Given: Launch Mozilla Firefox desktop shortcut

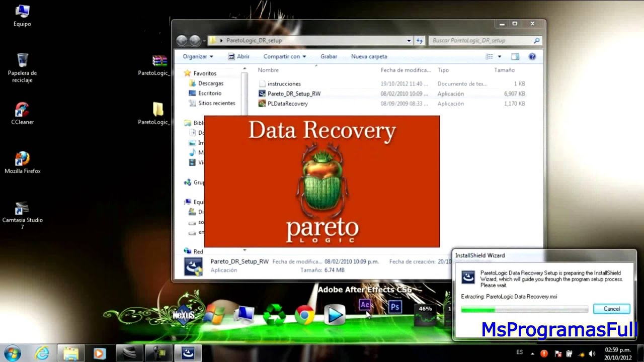Looking at the screenshot, I should click(22, 162).
